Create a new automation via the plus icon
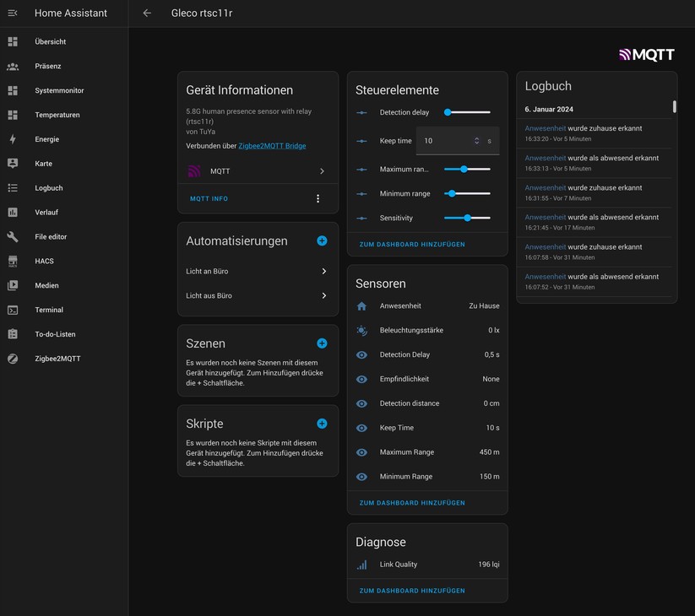 pyautogui.click(x=322, y=240)
